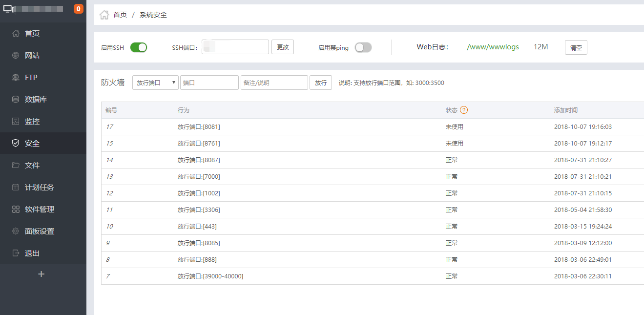The image size is (644, 315).
Task: Click the gear icon for 面板设置
Action: (16, 231)
